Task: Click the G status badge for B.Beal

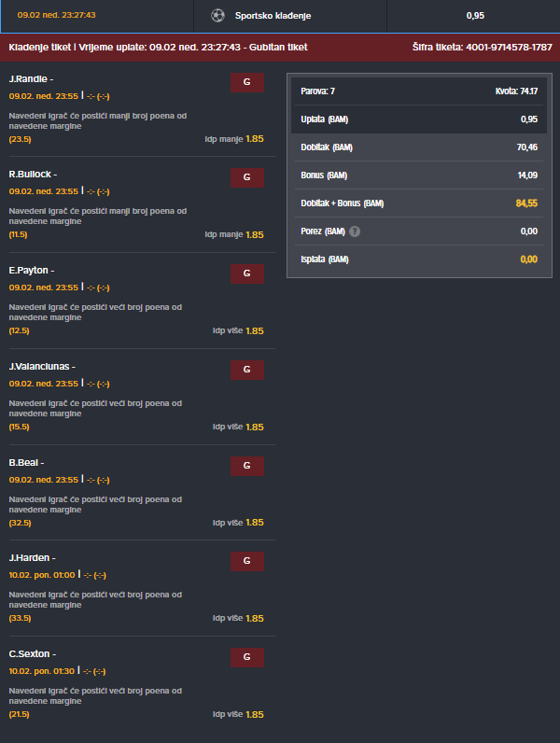Action: 247,467
